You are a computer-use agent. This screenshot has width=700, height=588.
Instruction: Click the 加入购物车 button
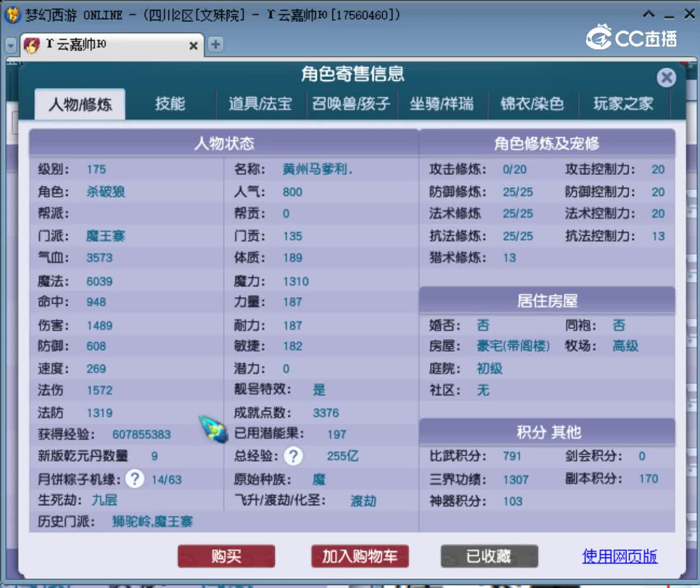(x=360, y=556)
